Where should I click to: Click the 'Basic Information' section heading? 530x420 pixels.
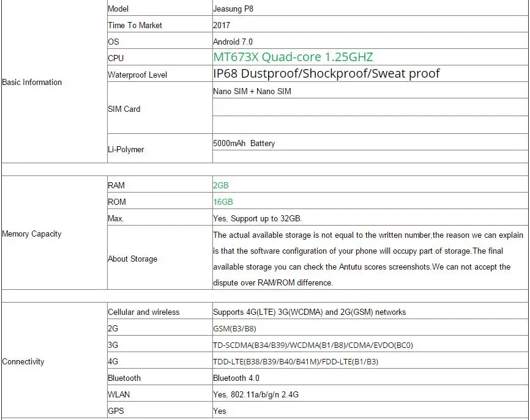[32, 83]
